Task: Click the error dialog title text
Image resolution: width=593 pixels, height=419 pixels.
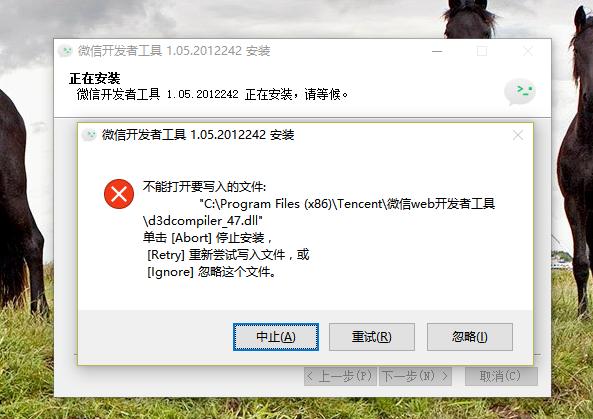Action: point(198,135)
